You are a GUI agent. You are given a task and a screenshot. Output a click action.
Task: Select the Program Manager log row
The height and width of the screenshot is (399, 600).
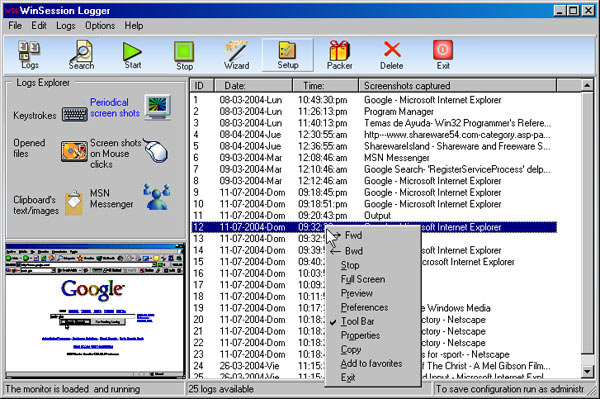click(374, 112)
